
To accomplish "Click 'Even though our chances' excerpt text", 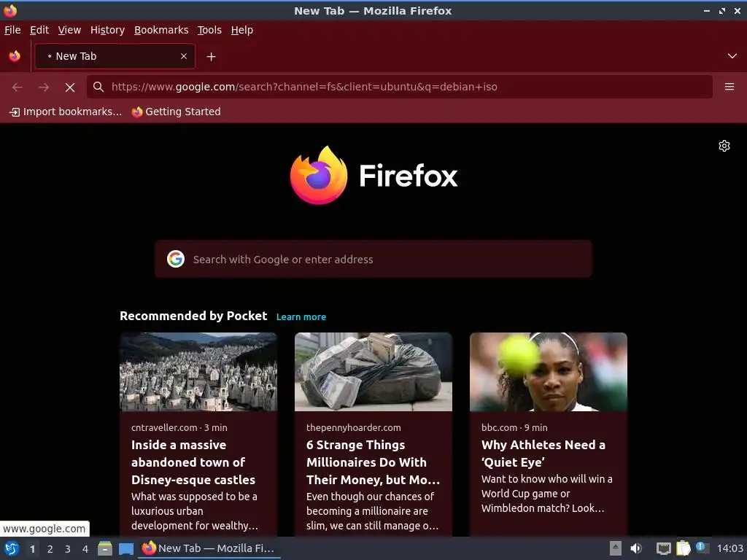I will (372, 511).
